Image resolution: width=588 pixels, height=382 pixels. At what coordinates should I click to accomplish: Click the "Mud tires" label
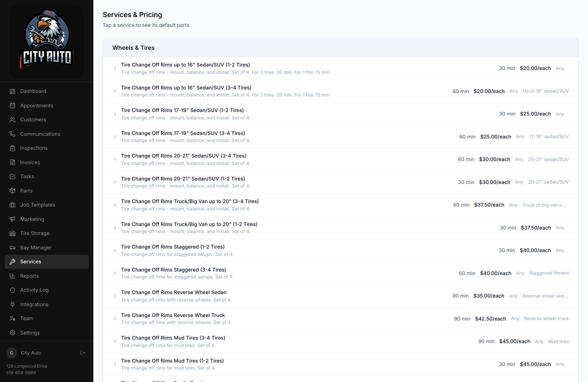click(558, 341)
